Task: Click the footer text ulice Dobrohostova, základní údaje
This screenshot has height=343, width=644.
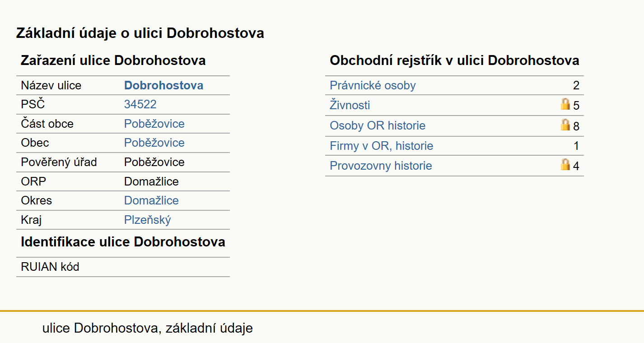Action: (x=148, y=328)
